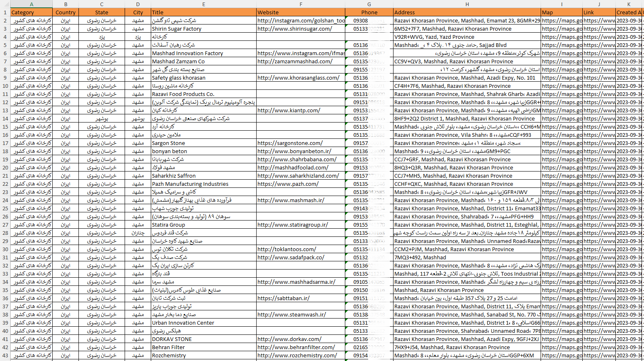Select the 'Website' header cell

tap(301, 12)
